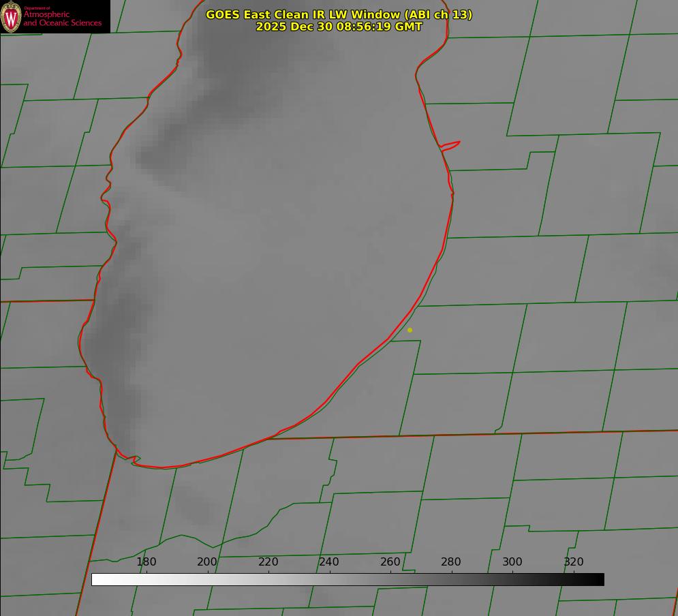Click the UW crest logo
678x616 pixels.
(11, 16)
